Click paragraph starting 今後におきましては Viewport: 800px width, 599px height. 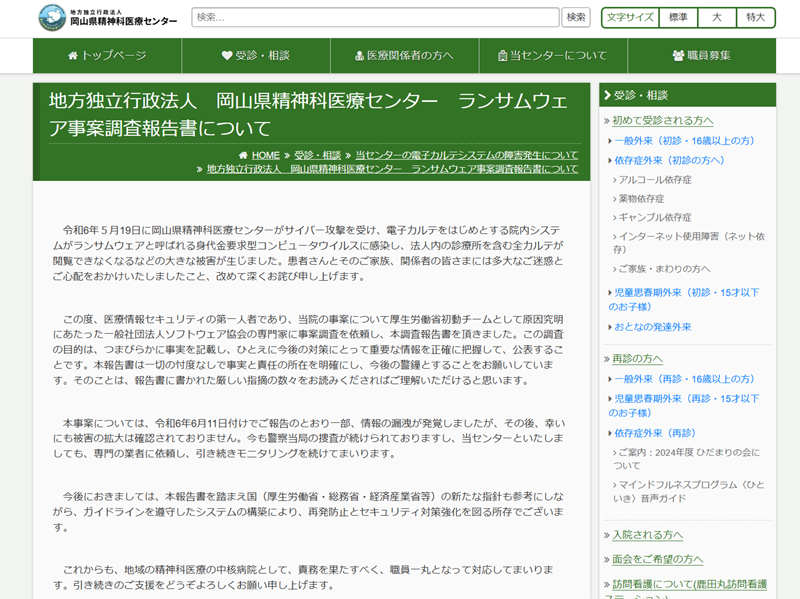[308, 512]
